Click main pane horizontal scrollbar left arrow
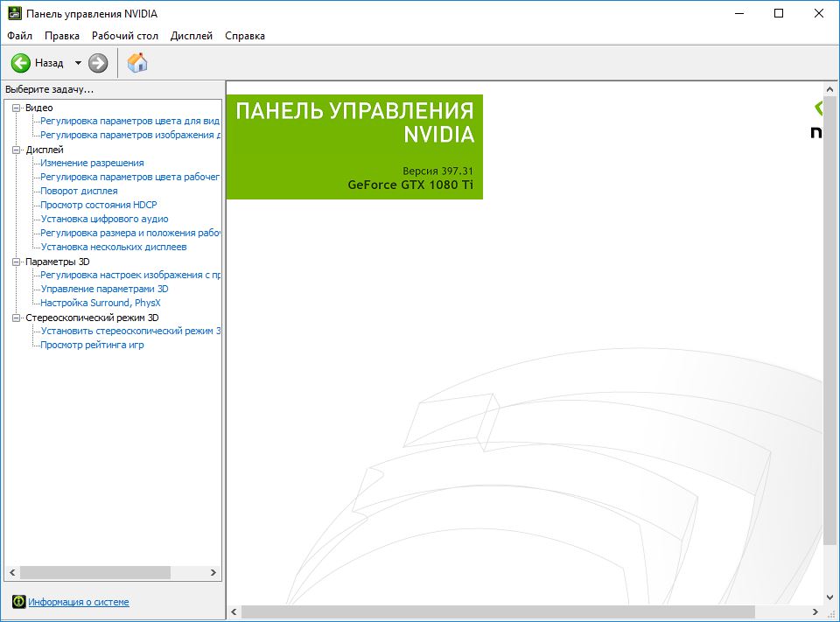The width and height of the screenshot is (840, 622). click(234, 612)
